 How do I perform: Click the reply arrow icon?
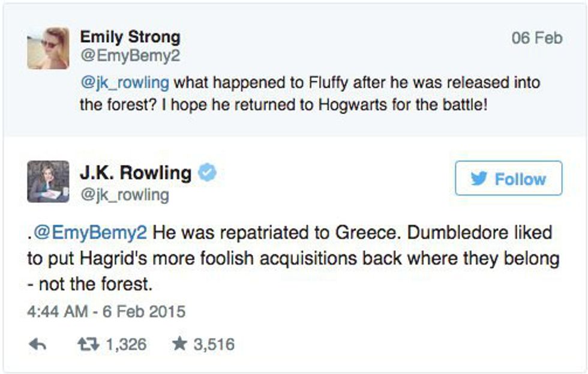(x=37, y=344)
